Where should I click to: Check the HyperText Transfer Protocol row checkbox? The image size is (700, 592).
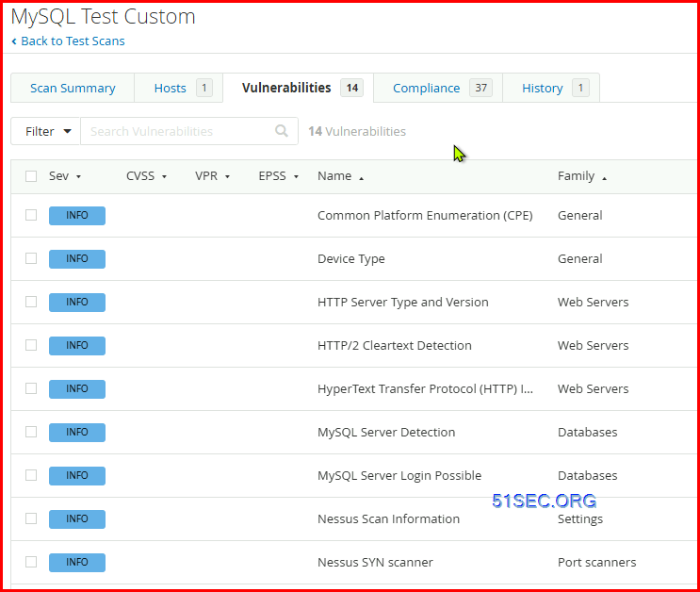point(31,388)
